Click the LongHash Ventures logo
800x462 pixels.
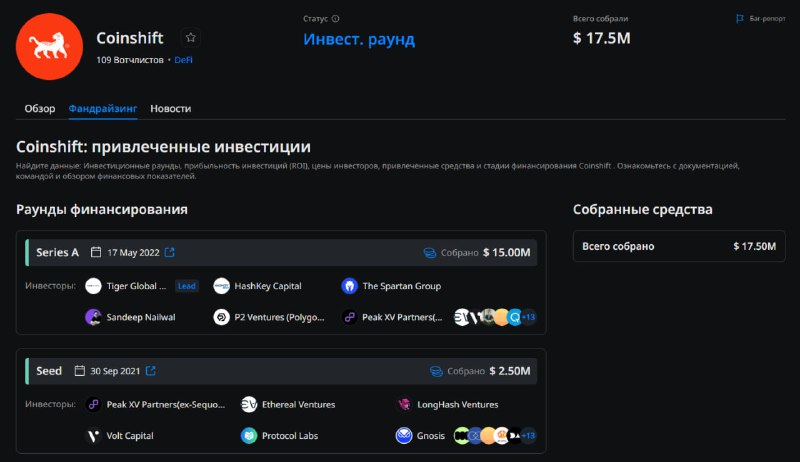(x=404, y=404)
